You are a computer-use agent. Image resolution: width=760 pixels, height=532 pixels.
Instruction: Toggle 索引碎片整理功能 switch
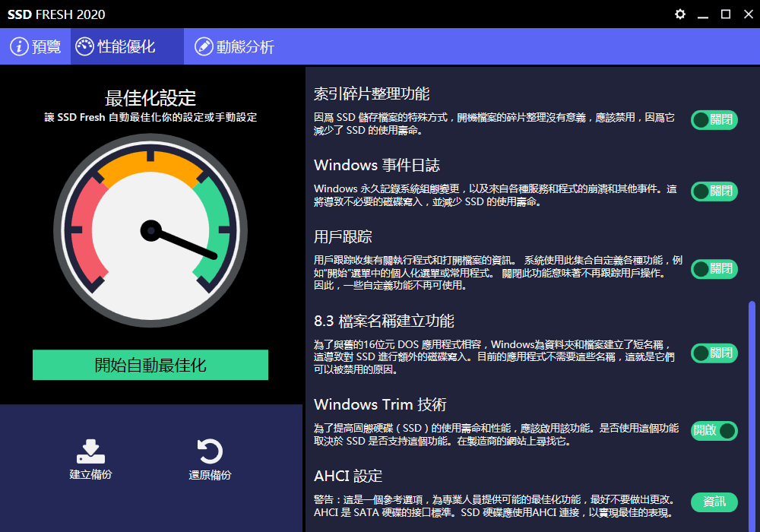pyautogui.click(x=714, y=120)
